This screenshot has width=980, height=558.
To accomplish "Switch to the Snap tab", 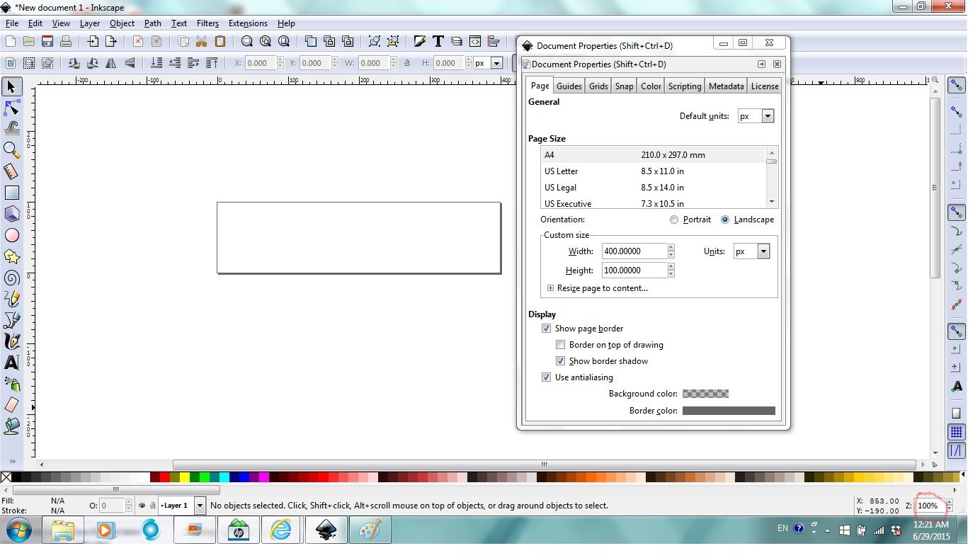I will pos(624,86).
